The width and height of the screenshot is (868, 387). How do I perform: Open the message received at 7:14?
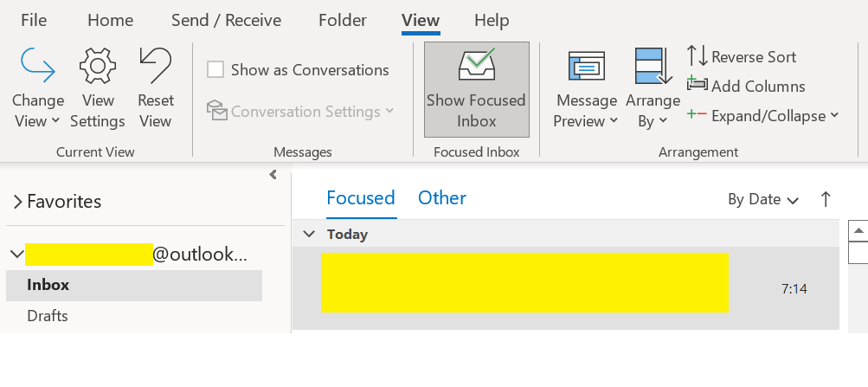[566, 288]
